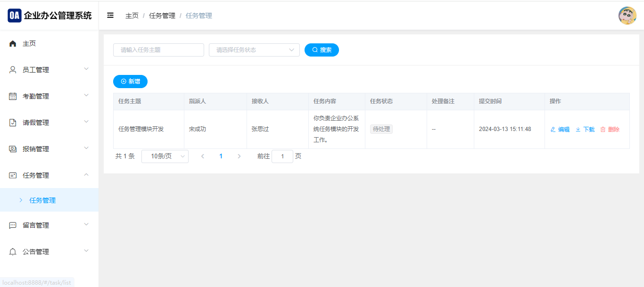
Task: Delete the 任务管理模块开发 task
Action: coord(610,130)
